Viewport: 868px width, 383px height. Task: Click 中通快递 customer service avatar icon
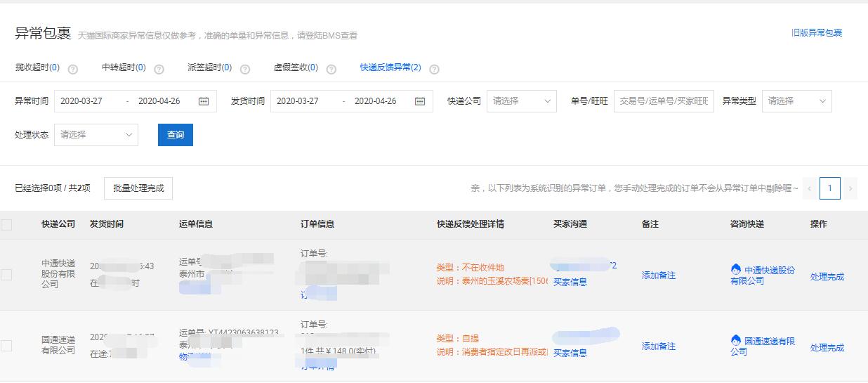(736, 269)
